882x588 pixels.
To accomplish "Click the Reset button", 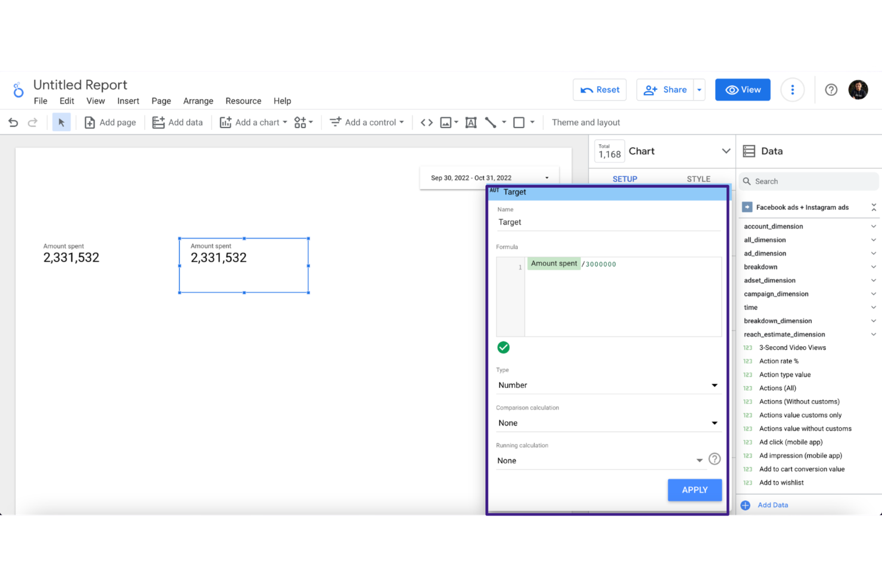I will 600,89.
